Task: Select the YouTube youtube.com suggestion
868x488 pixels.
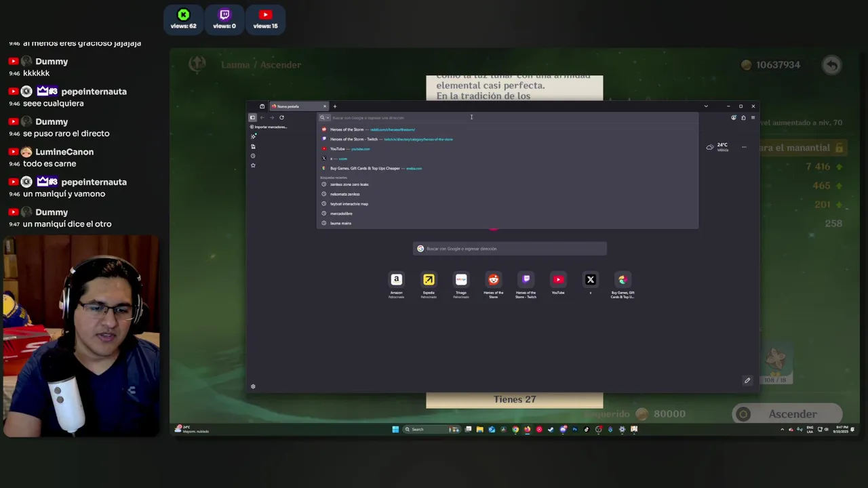Action: click(x=507, y=148)
